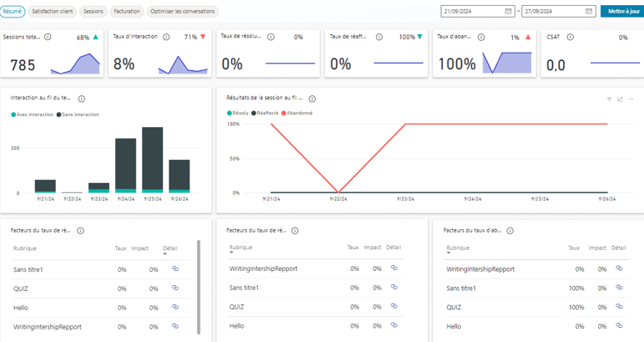Image resolution: width=644 pixels, height=342 pixels.
Task: Open more options on session results chart
Action: [x=631, y=99]
